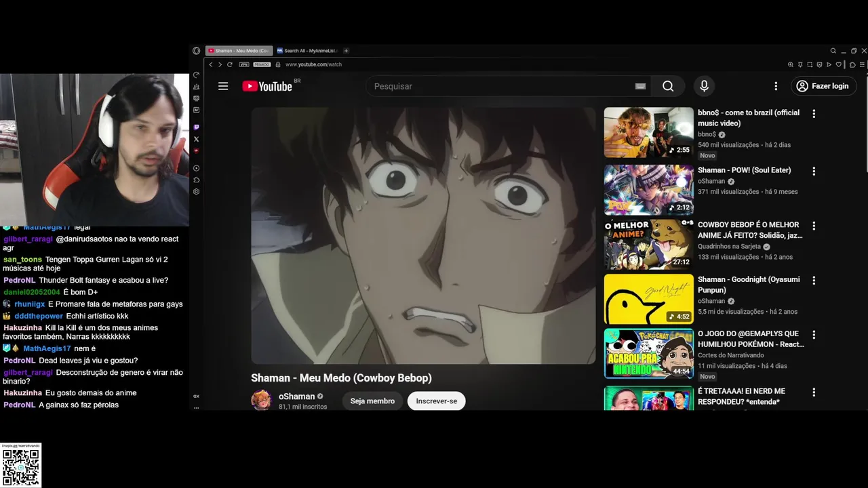The height and width of the screenshot is (488, 868).
Task: Open options for bbno$ video
Action: [814, 114]
